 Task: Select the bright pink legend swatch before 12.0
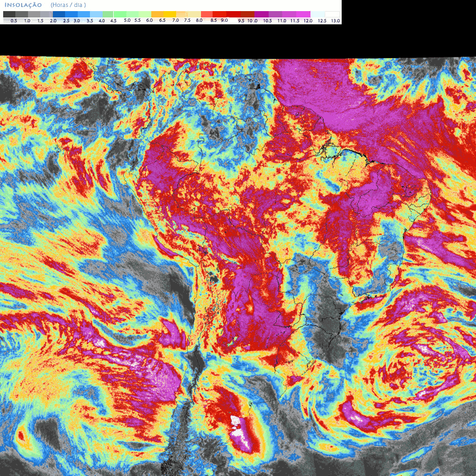point(303,14)
